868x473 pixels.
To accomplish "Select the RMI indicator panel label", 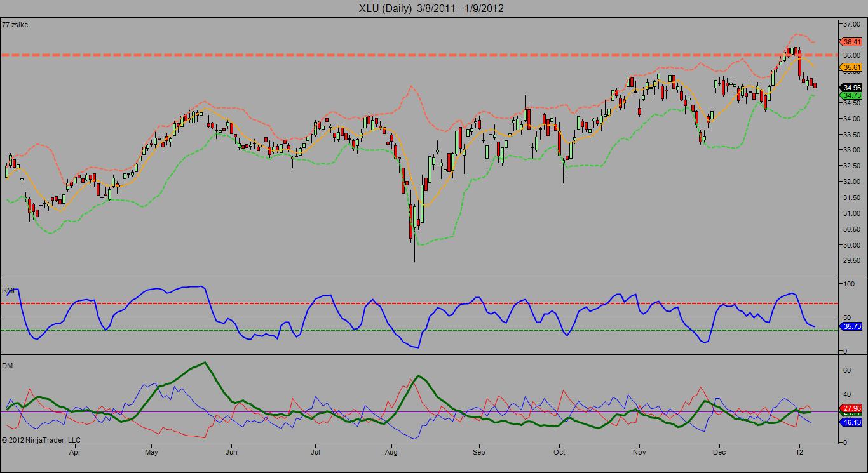I will click(9, 290).
